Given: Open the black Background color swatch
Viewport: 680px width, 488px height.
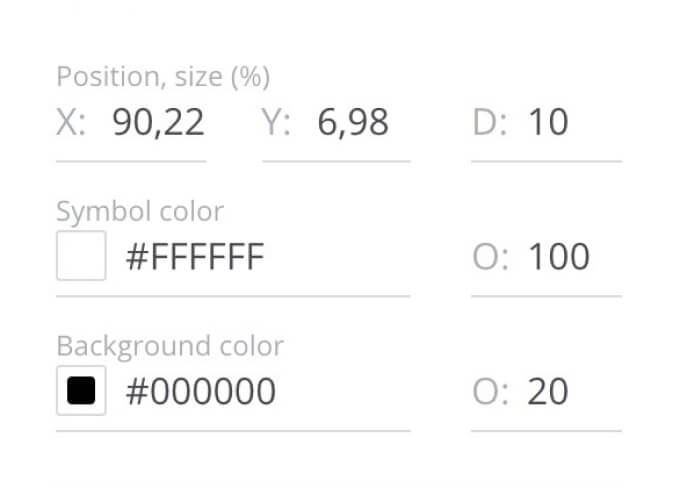Looking at the screenshot, I should pyautogui.click(x=81, y=391).
